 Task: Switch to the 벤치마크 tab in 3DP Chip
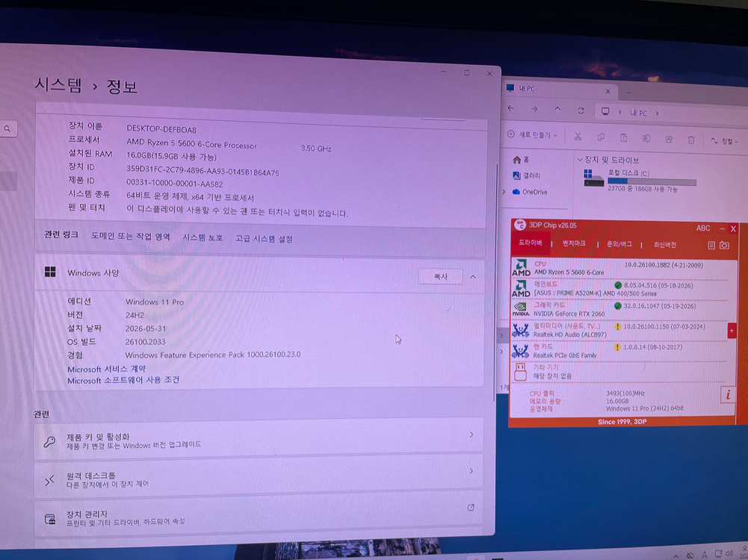[574, 243]
